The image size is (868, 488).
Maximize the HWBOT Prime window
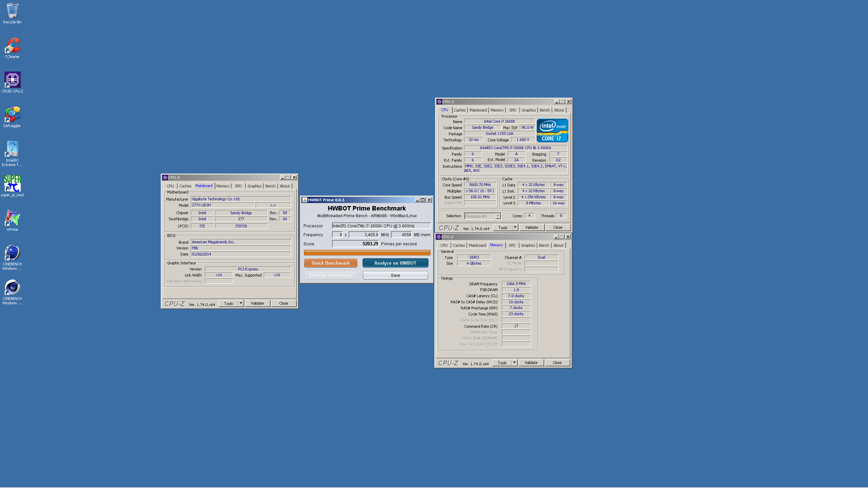click(423, 200)
